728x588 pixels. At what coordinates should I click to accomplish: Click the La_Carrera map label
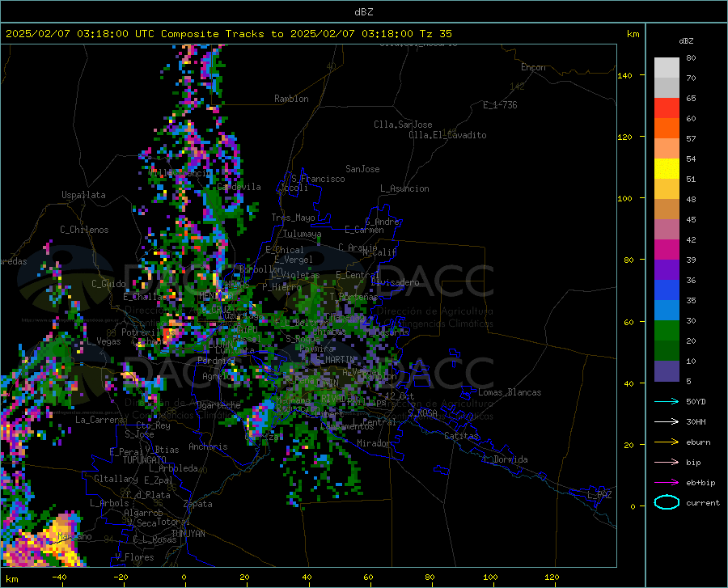99,420
